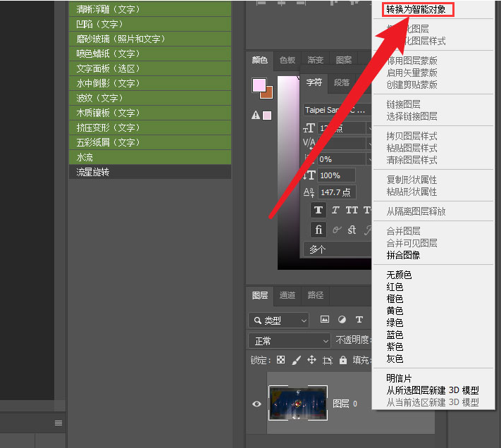The image size is (501, 448).
Task: Click the lock all padlock icon
Action: pyautogui.click(x=343, y=360)
